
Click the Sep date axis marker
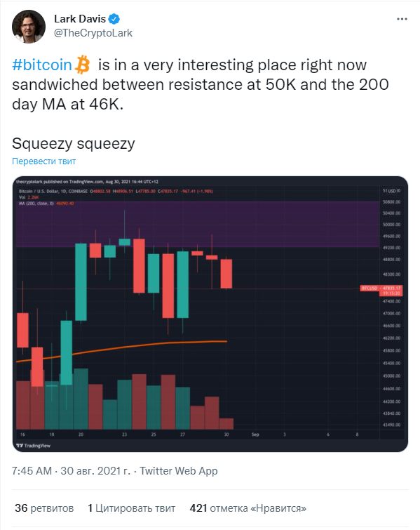(255, 435)
